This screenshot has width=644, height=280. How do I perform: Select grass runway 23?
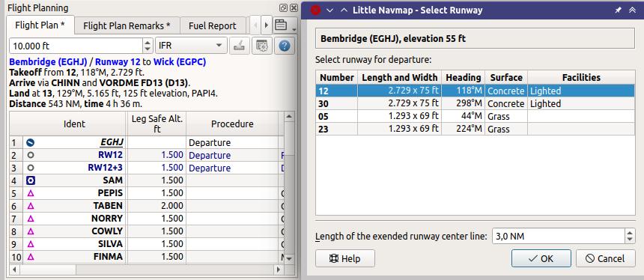click(x=476, y=129)
